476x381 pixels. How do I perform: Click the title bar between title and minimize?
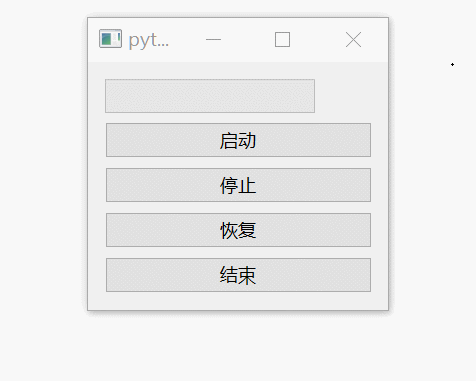[187, 39]
